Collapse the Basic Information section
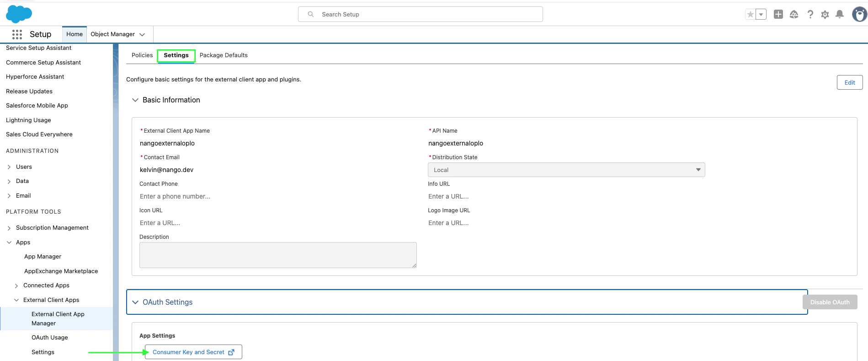 [x=135, y=100]
